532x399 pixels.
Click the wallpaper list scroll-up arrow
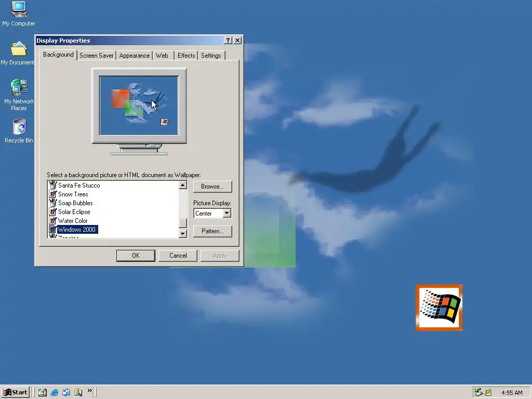click(183, 185)
